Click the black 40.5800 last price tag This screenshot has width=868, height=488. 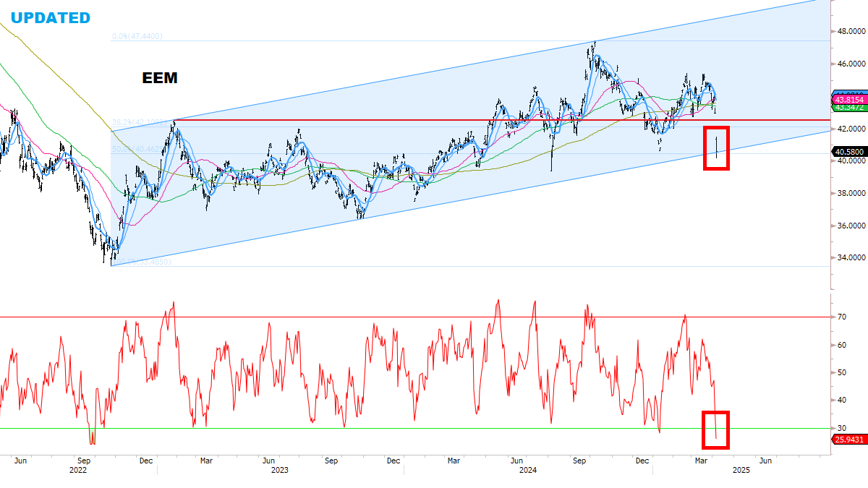849,152
